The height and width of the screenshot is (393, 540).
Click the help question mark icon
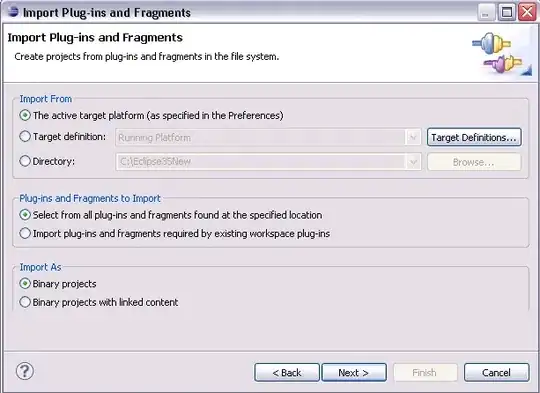point(25,371)
